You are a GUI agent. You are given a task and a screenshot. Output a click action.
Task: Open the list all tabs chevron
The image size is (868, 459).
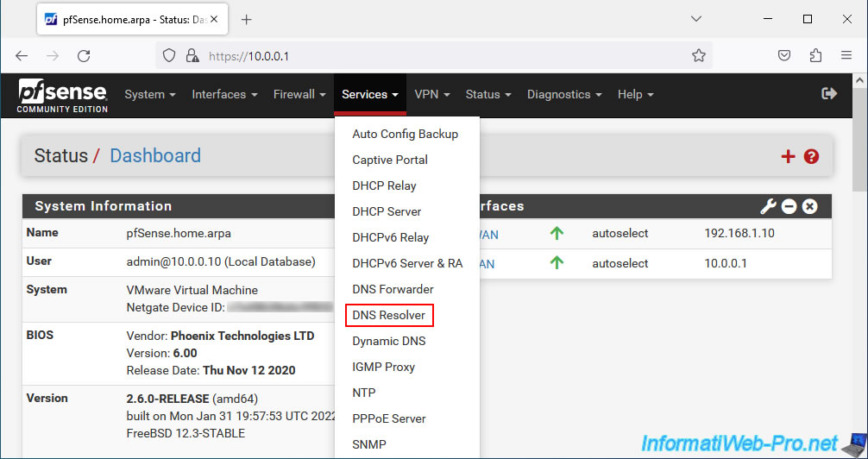point(696,19)
